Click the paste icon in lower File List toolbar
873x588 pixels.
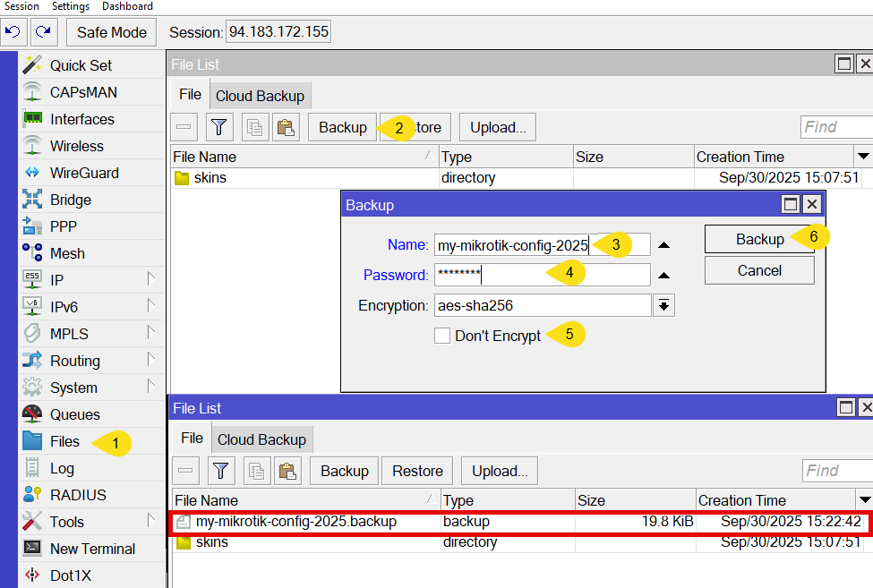pos(287,472)
